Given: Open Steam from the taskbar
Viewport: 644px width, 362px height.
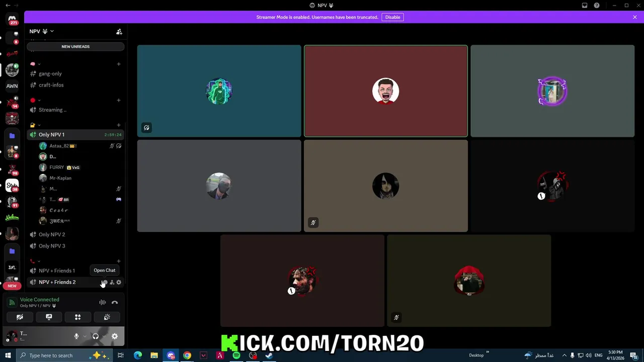Looking at the screenshot, I should point(269,355).
